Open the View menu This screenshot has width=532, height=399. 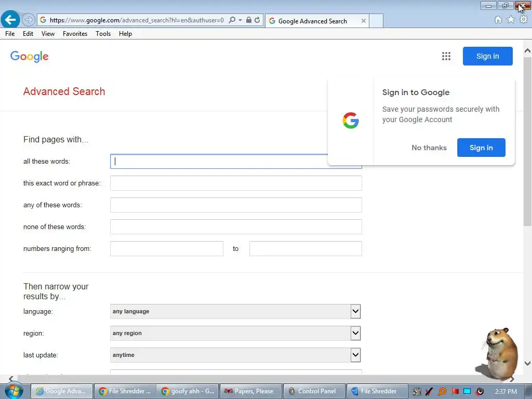click(48, 34)
